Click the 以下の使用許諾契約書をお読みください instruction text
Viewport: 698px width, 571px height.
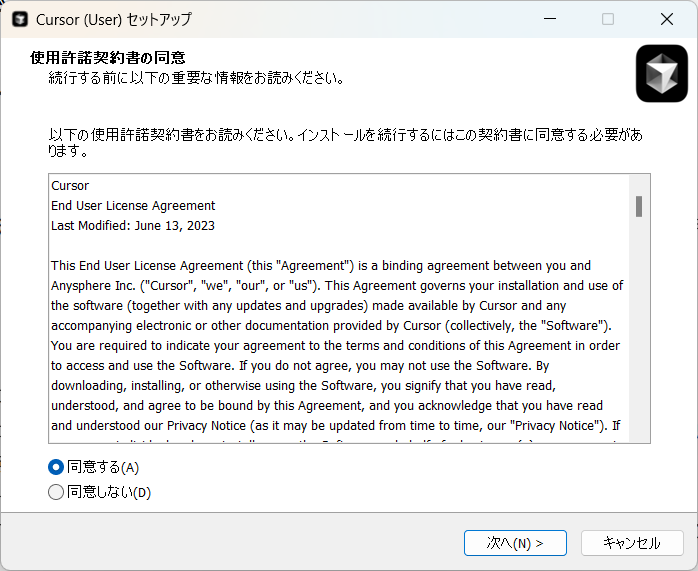tap(345, 142)
